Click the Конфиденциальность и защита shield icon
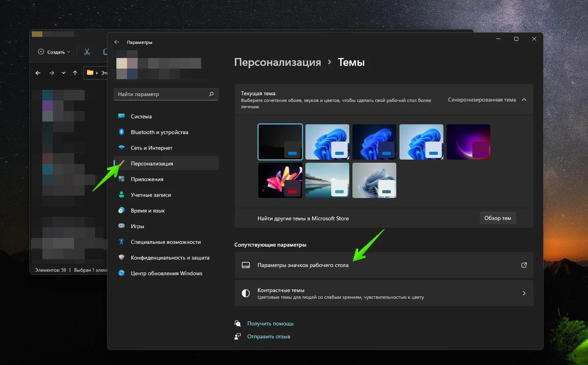 click(x=122, y=257)
